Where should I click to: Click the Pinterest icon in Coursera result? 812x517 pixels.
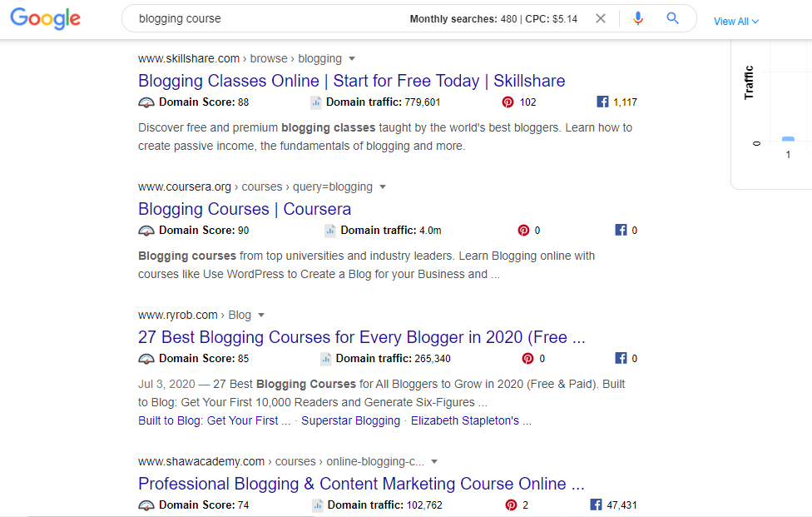coord(523,230)
